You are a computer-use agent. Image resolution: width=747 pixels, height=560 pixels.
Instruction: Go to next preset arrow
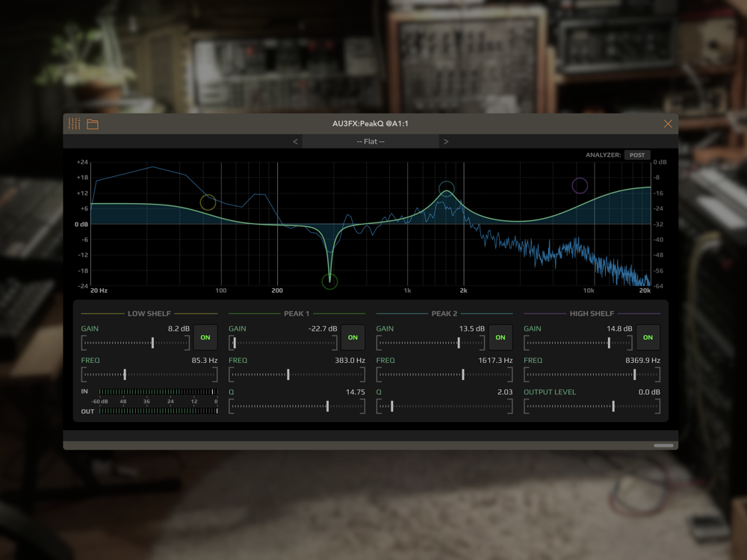click(446, 141)
